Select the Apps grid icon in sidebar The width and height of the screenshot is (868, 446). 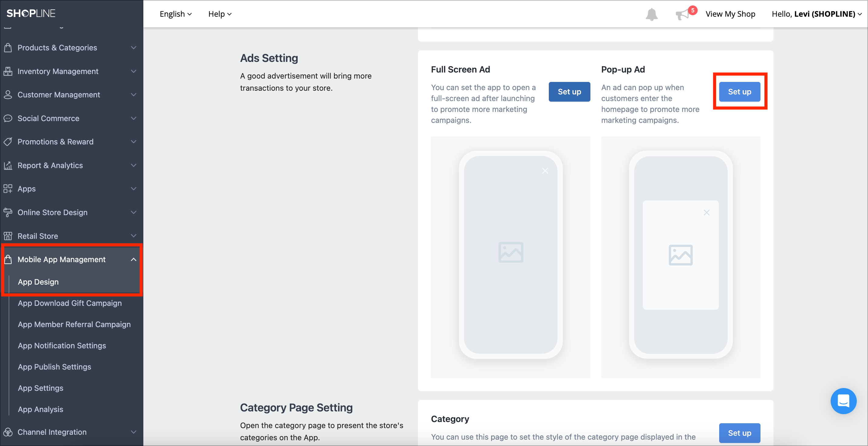(8, 188)
